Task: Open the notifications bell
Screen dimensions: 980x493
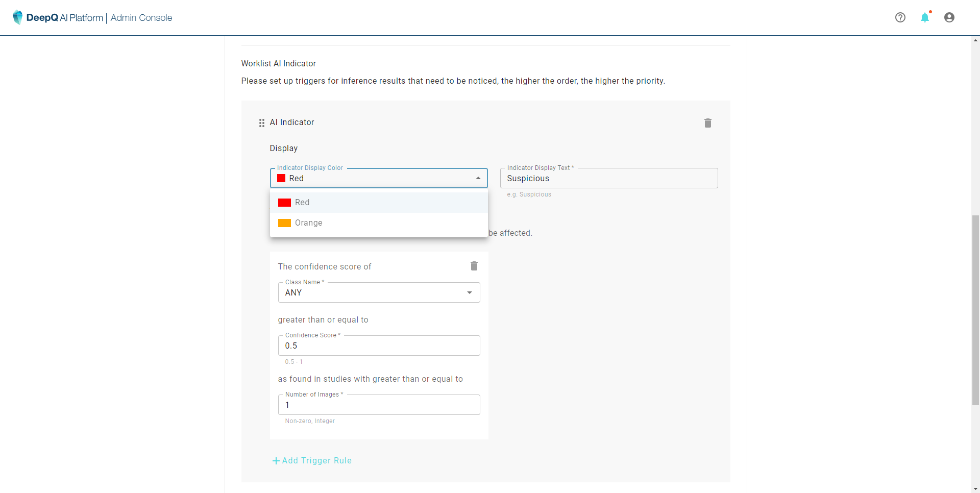Action: coord(925,18)
